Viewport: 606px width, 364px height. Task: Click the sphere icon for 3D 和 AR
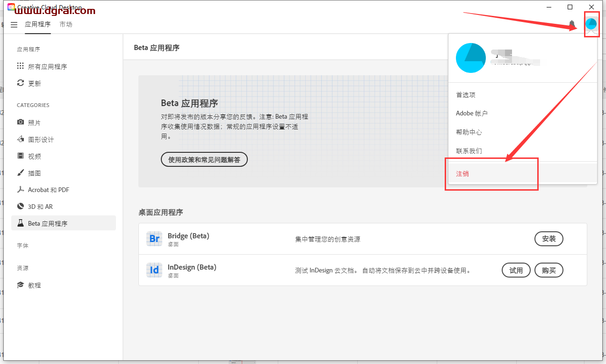[20, 206]
